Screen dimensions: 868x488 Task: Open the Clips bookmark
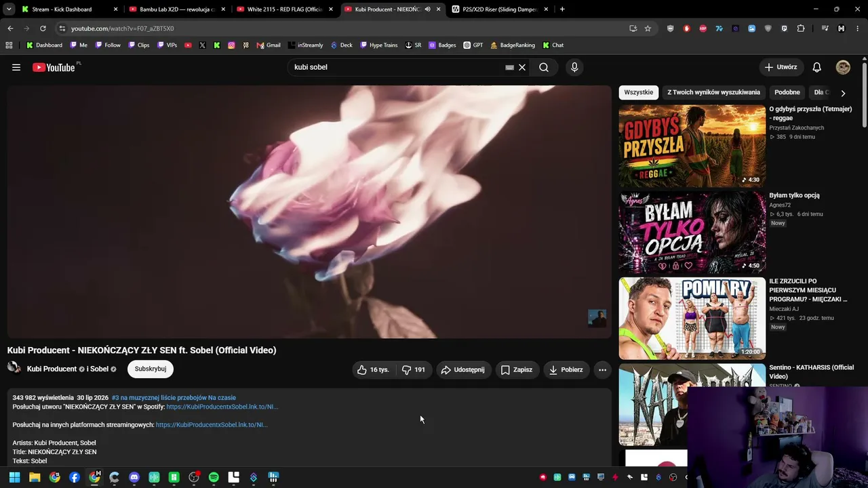[138, 45]
